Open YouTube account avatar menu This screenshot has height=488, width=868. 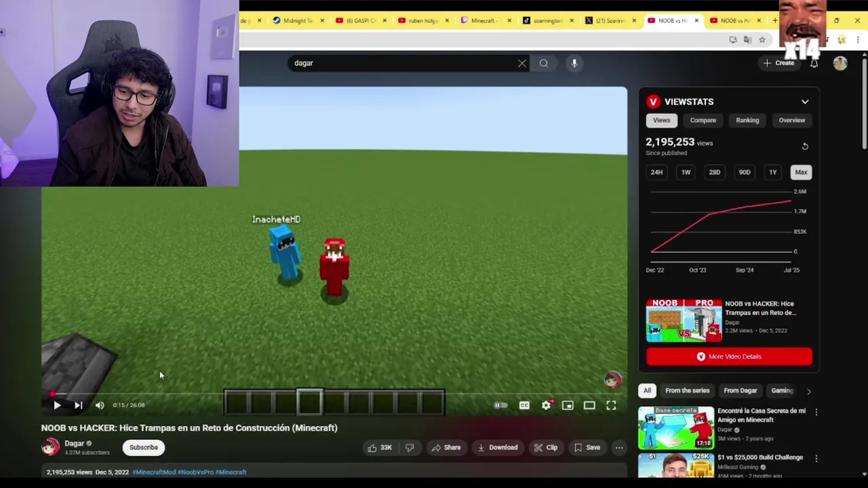click(840, 63)
